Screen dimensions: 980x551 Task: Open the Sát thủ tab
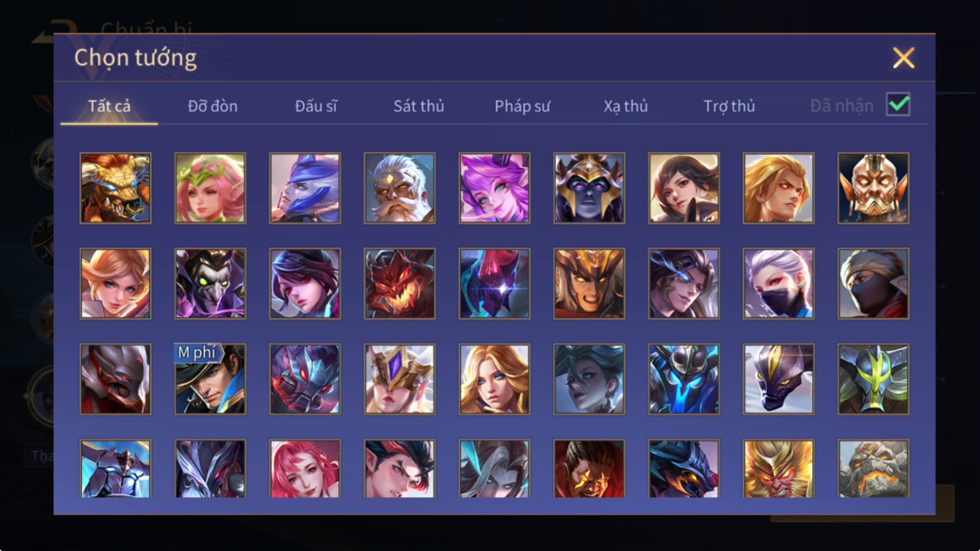point(419,106)
